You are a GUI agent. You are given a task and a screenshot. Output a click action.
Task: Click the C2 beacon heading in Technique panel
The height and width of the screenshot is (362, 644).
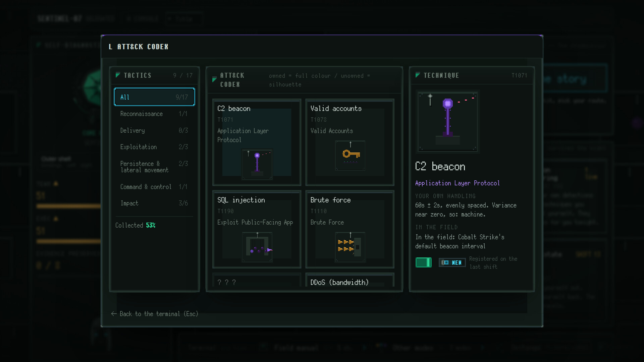coord(440,166)
